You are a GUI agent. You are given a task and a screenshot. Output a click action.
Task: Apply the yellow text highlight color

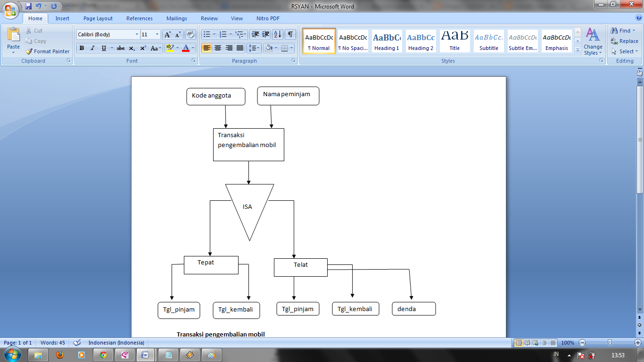170,48
